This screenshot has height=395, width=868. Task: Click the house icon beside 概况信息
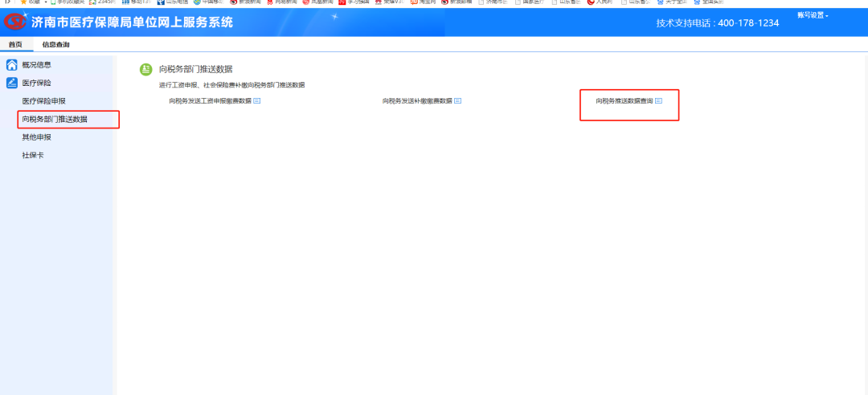[x=11, y=65]
